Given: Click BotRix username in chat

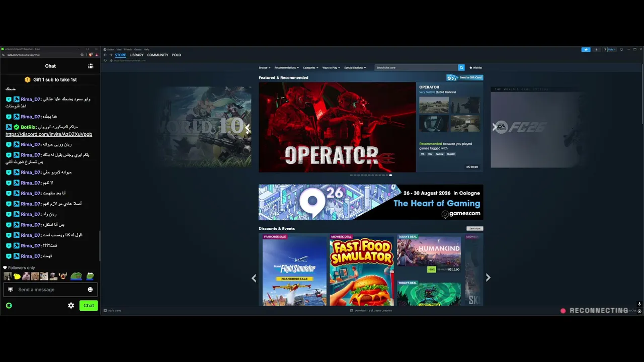Looking at the screenshot, I should tap(28, 127).
